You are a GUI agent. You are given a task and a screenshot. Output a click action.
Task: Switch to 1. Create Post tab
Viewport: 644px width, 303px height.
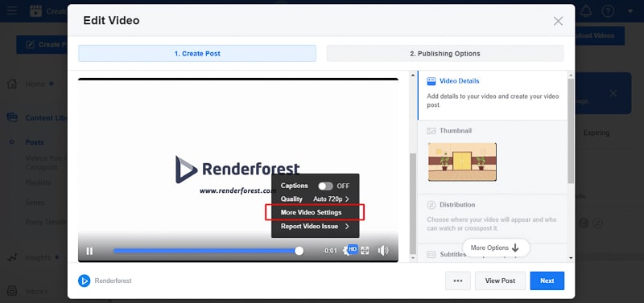[x=197, y=54]
